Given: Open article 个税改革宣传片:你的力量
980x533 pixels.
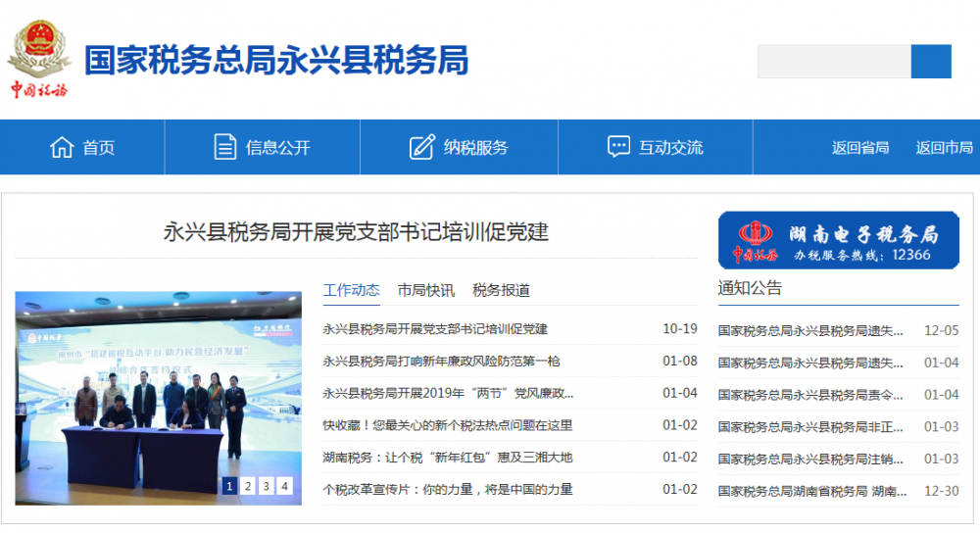Looking at the screenshot, I should [447, 489].
